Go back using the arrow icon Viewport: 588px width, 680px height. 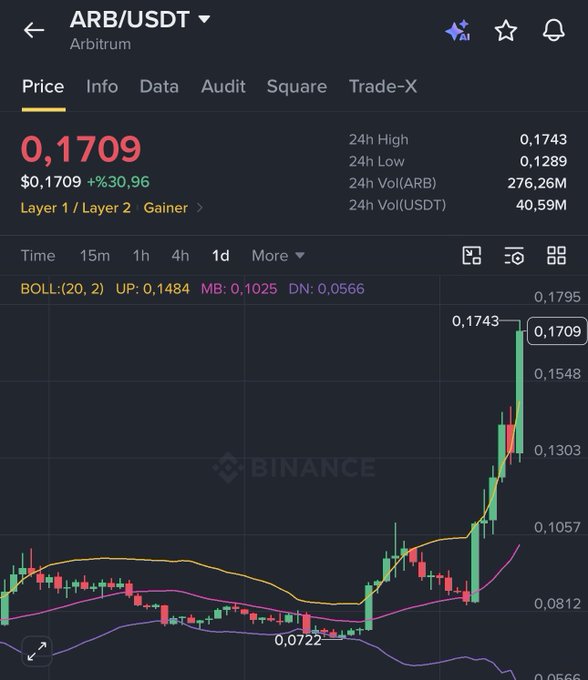[x=34, y=30]
